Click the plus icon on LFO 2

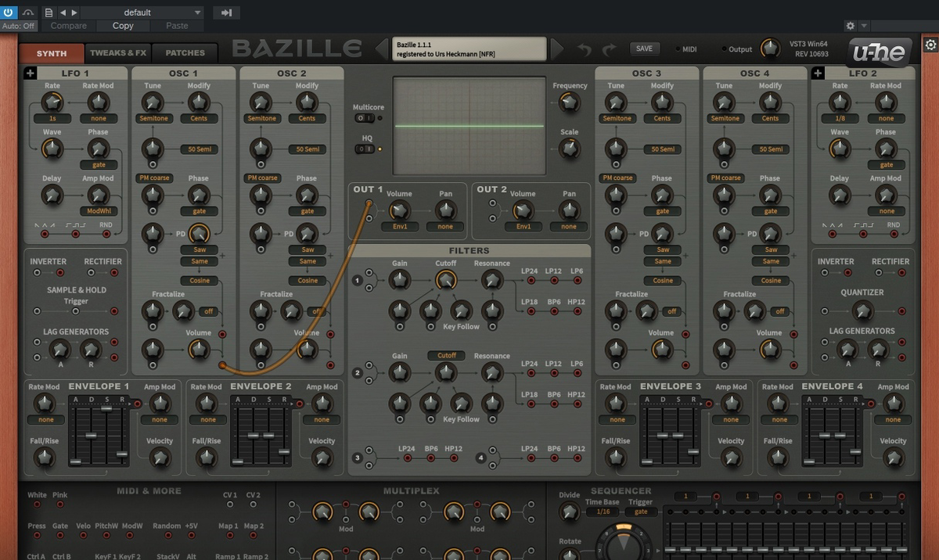(818, 74)
